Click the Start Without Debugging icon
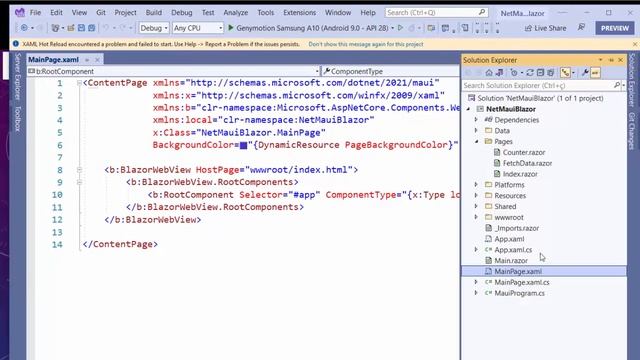Image resolution: width=640 pixels, height=360 pixels. 400,28
